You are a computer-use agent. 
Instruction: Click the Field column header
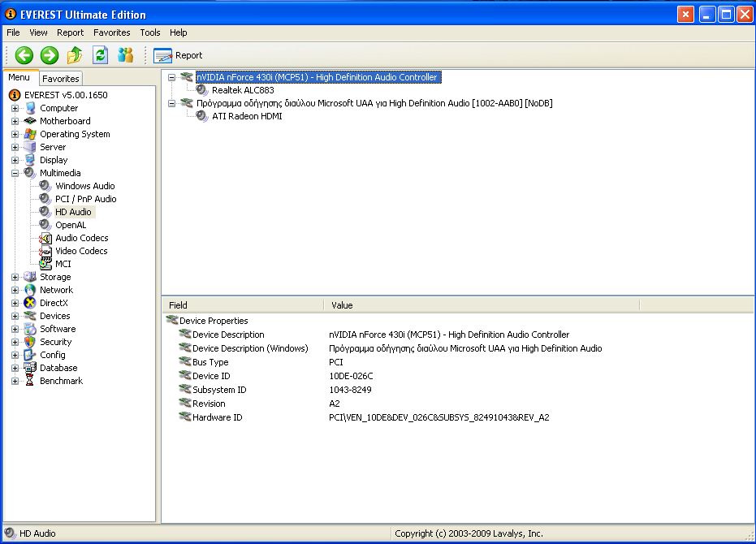[243, 305]
